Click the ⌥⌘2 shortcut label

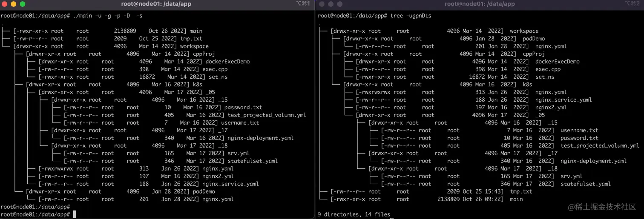(632, 4)
